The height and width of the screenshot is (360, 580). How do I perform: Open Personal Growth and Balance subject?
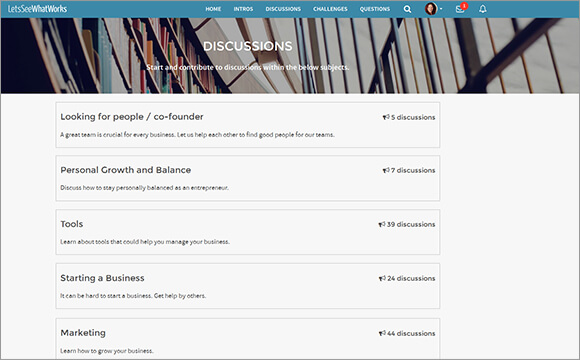pos(126,170)
